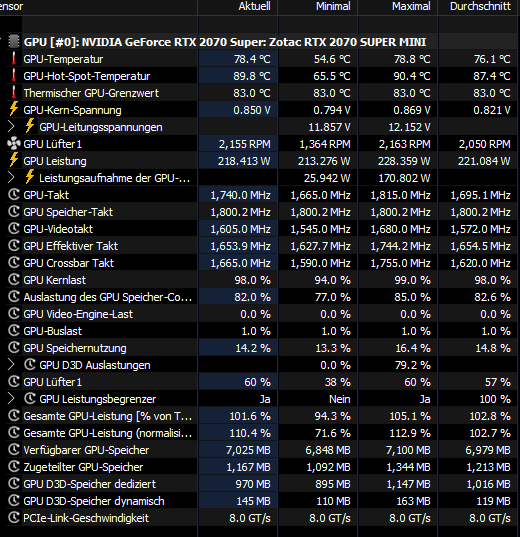The image size is (520, 537).
Task: Click the gauge icon next to GPU Leistungsbegrenzer
Action: [30, 399]
